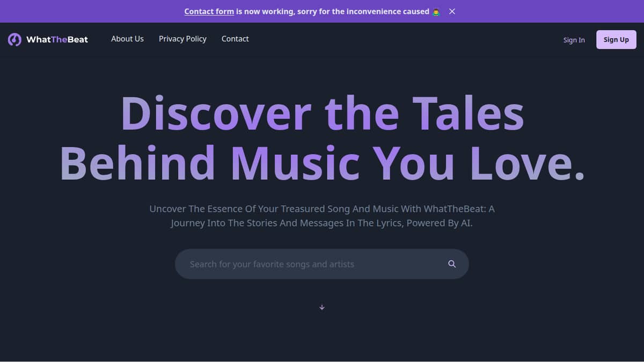Click the Sign In link
The image size is (644, 362).
[574, 40]
